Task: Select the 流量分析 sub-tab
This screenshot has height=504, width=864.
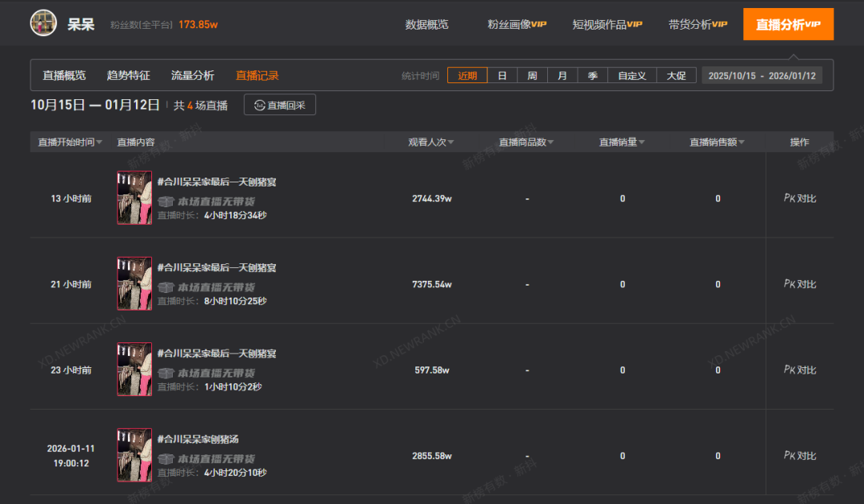Action: [192, 76]
